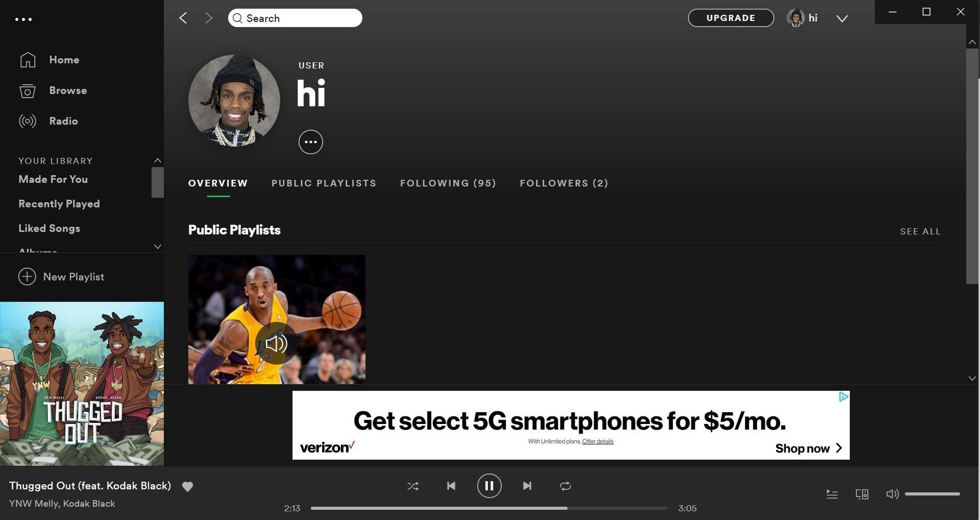Click the Public Playlists section heading

tap(234, 230)
